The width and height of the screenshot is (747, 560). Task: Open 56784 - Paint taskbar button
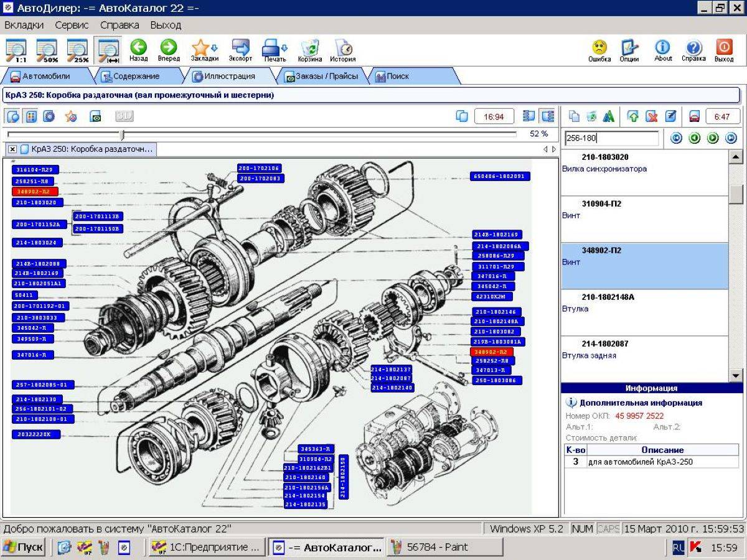[444, 548]
